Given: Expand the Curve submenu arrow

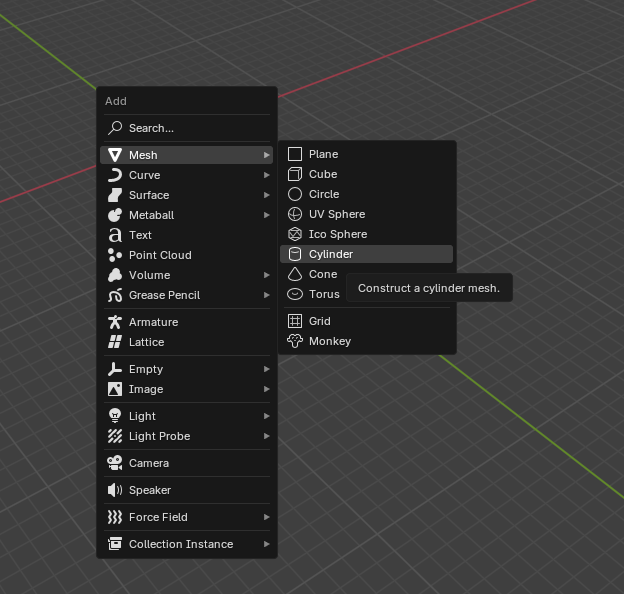Looking at the screenshot, I should [x=267, y=175].
